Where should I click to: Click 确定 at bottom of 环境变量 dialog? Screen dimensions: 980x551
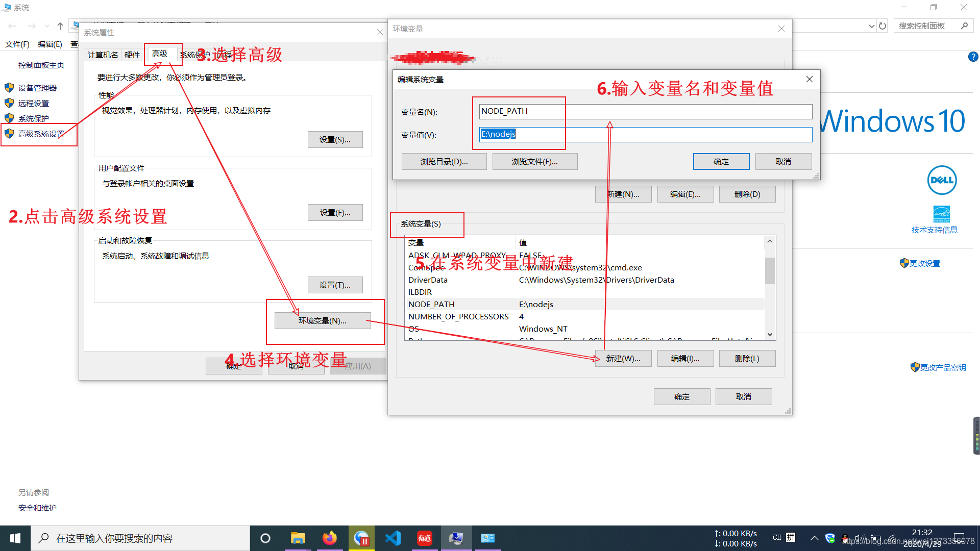682,396
